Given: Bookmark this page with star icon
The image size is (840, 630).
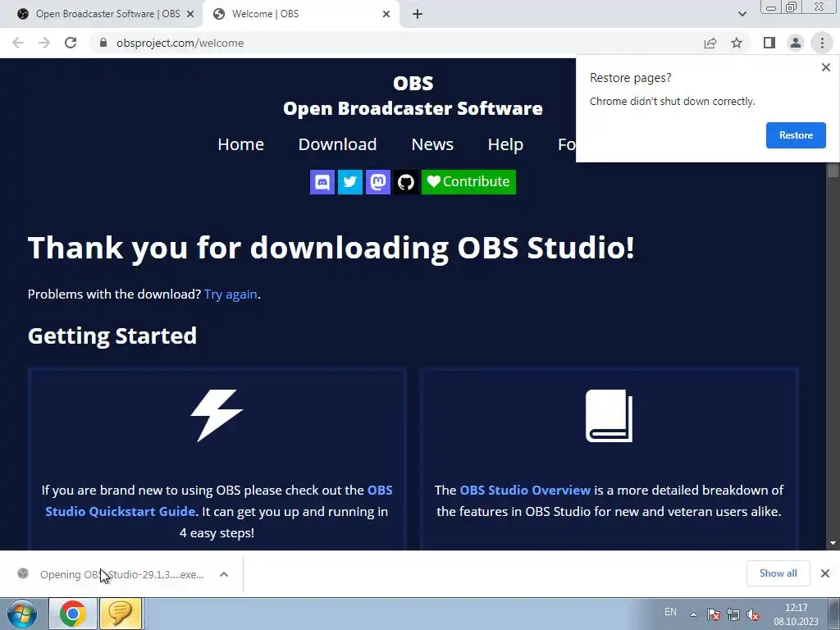Looking at the screenshot, I should tap(737, 43).
